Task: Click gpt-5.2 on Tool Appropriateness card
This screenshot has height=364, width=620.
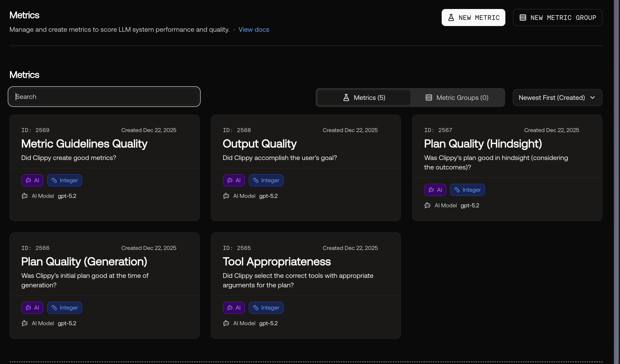Action: point(268,323)
